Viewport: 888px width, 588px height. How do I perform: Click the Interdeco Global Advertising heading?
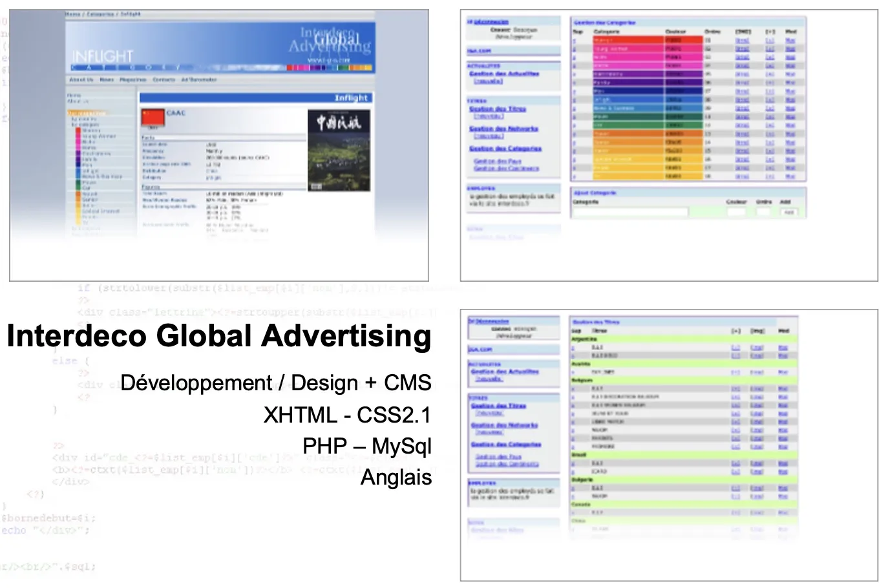[x=219, y=336]
